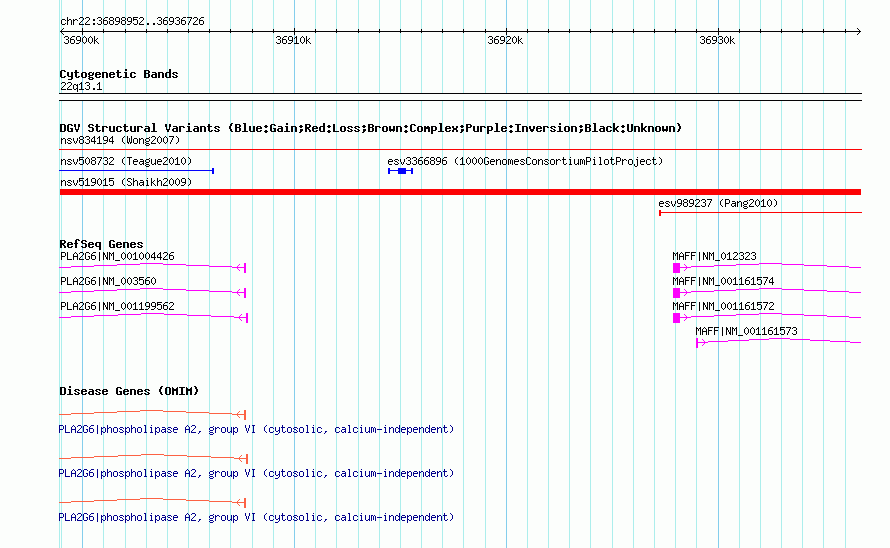
Task: Open the second PLA2G6 phospholipase A2 OMIM link
Action: click(x=256, y=473)
